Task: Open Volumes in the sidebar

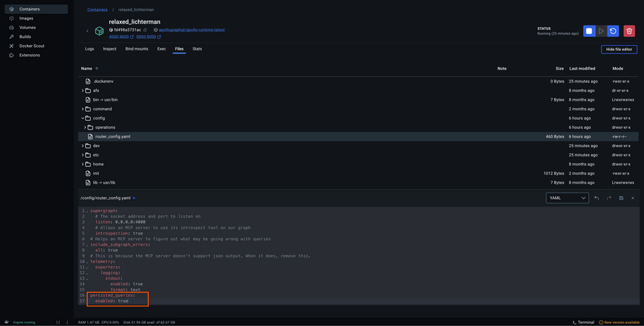Action: coord(28,28)
